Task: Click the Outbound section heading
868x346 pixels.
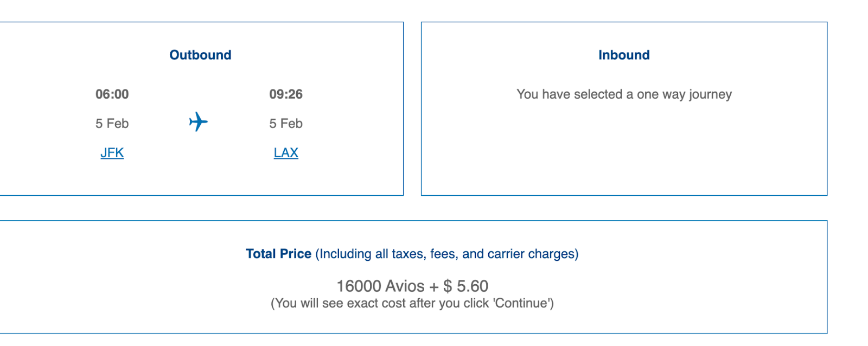Action: [200, 55]
